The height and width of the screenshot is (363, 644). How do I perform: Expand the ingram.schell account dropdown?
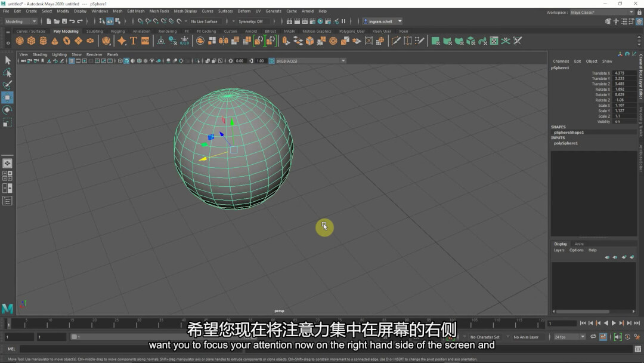tap(382, 21)
